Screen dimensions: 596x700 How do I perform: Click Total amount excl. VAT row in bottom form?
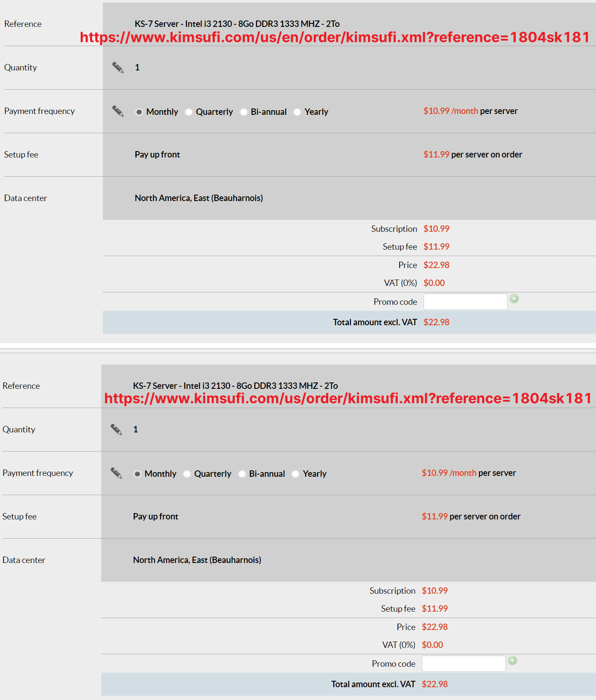coord(373,684)
